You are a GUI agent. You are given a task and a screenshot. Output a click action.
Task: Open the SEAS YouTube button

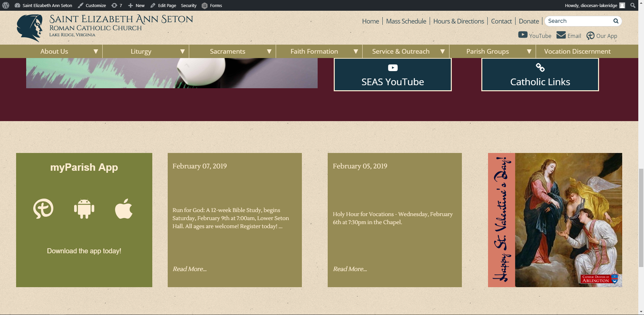click(x=392, y=74)
